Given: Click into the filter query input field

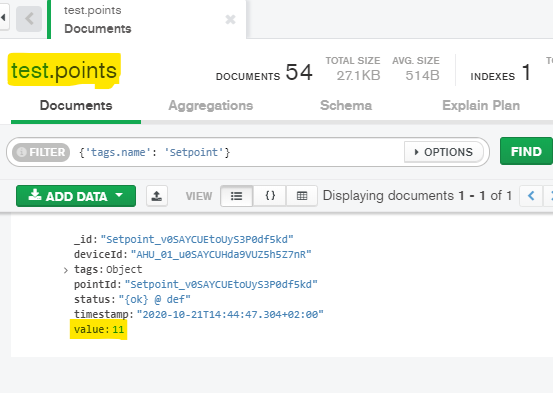Looking at the screenshot, I should point(240,152).
